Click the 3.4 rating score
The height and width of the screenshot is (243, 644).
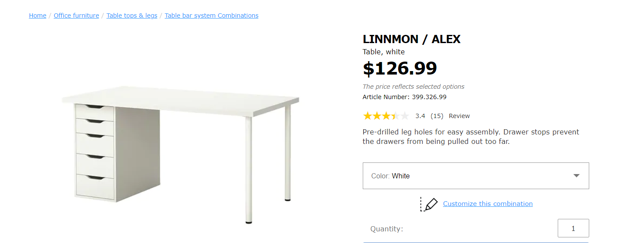tap(420, 116)
